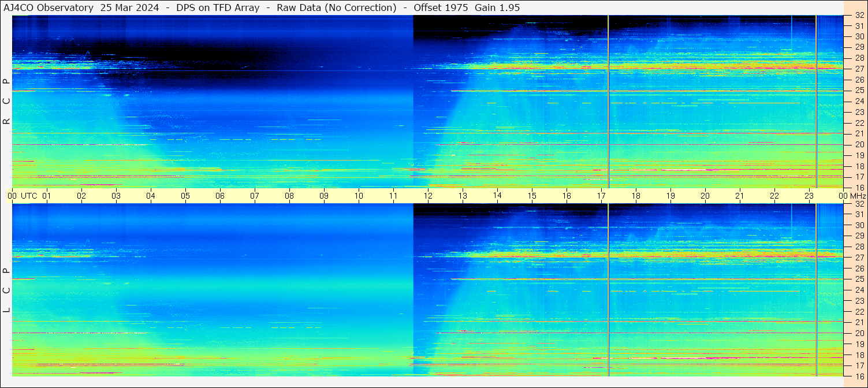Select the 32 MHz label on upper scale
This screenshot has width=868, height=388.
click(x=859, y=16)
